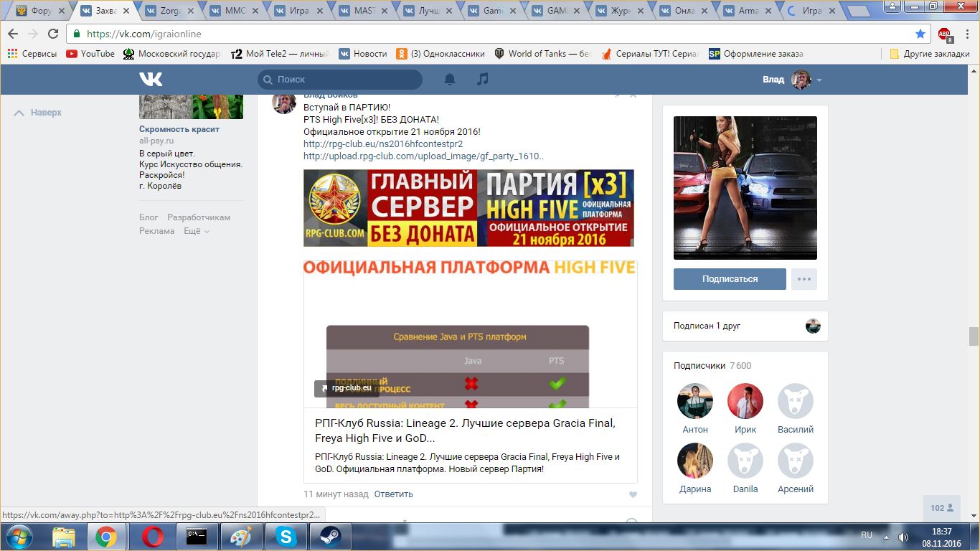This screenshot has height=551, width=980.
Task: Open subscriber Ирик avatar
Action: (745, 401)
